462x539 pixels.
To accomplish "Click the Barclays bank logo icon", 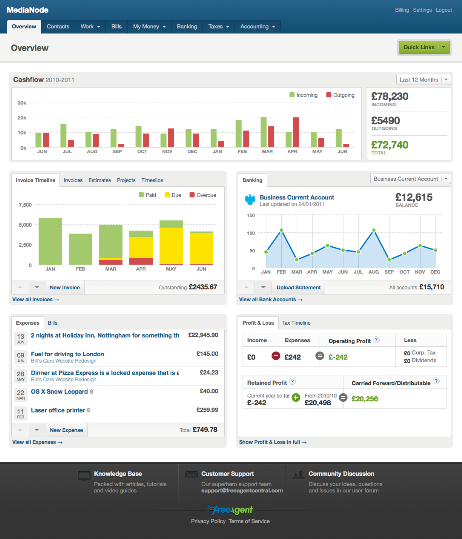I will 250,200.
